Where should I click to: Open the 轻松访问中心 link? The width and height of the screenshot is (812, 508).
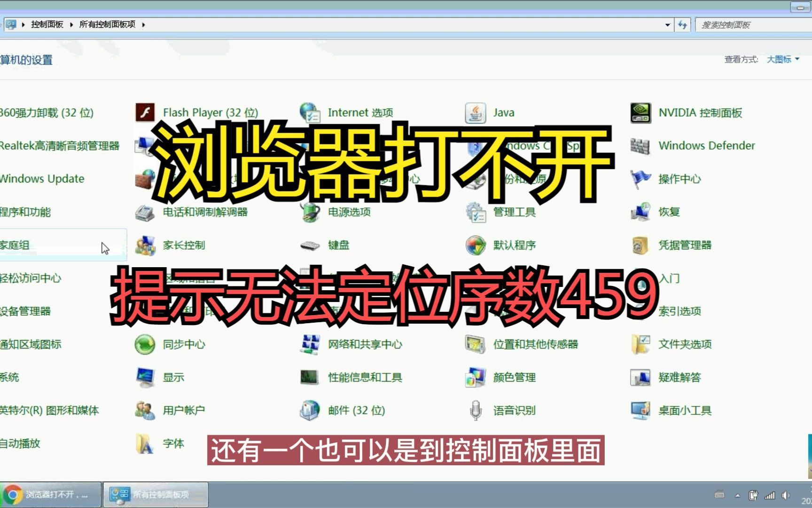pos(31,278)
